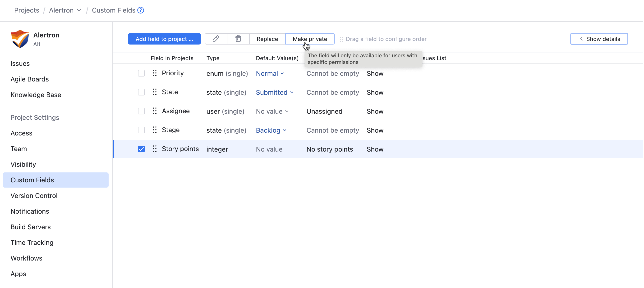
Task: Open Workflows in project settings
Action: click(26, 258)
